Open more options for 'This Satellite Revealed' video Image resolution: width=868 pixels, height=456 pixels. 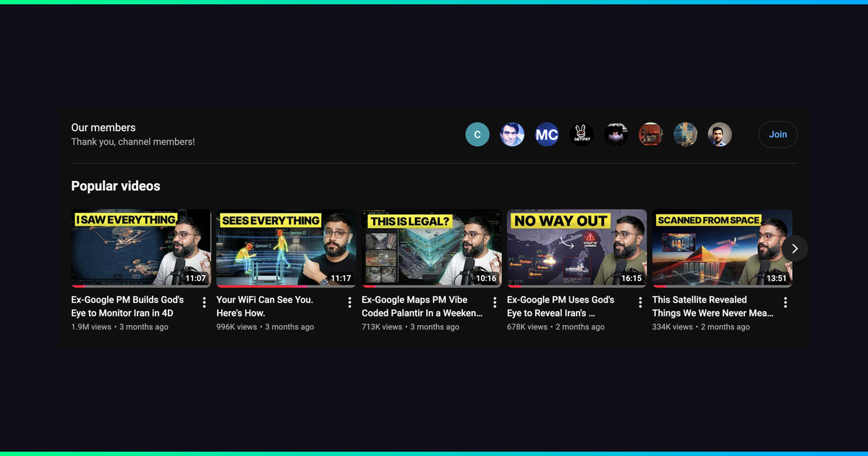786,303
